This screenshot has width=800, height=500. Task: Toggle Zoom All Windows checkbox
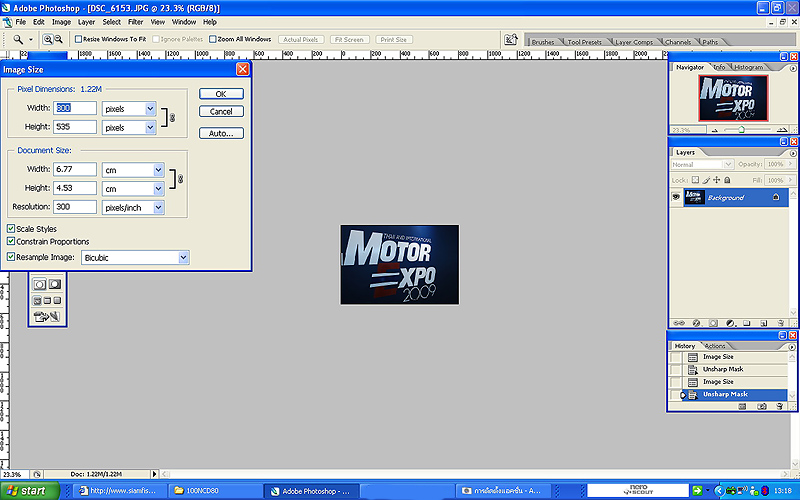[213, 39]
